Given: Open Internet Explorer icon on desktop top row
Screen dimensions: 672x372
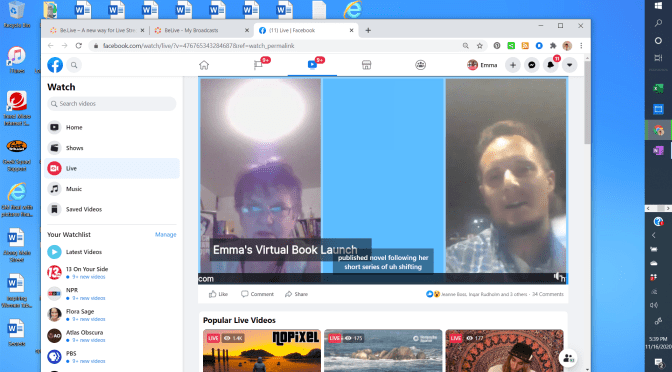Looking at the screenshot, I should click(x=353, y=9).
